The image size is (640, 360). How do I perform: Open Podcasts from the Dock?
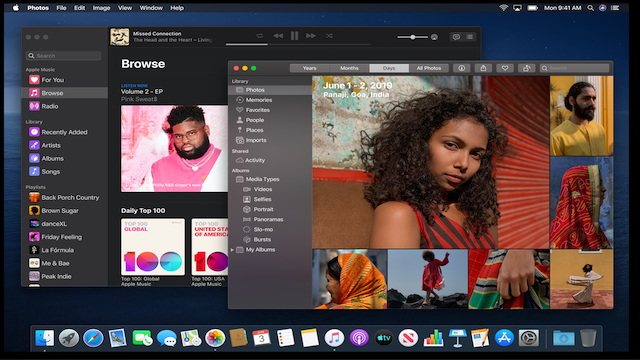pos(359,338)
